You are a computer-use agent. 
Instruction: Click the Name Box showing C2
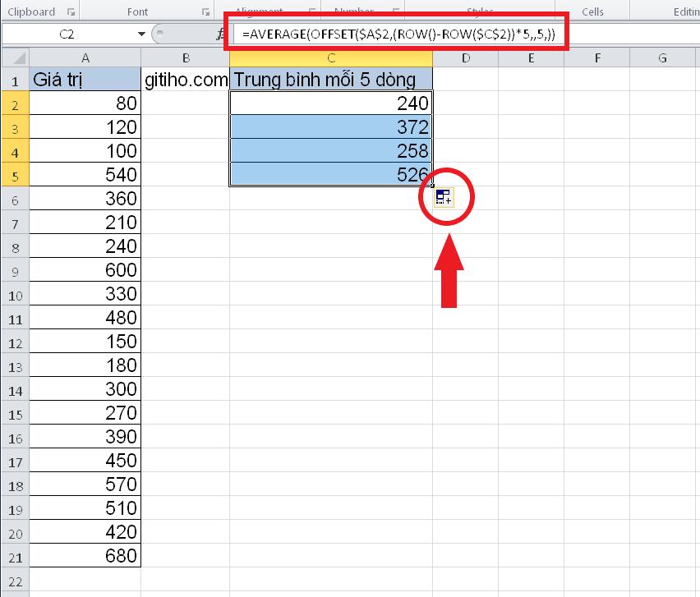click(68, 34)
